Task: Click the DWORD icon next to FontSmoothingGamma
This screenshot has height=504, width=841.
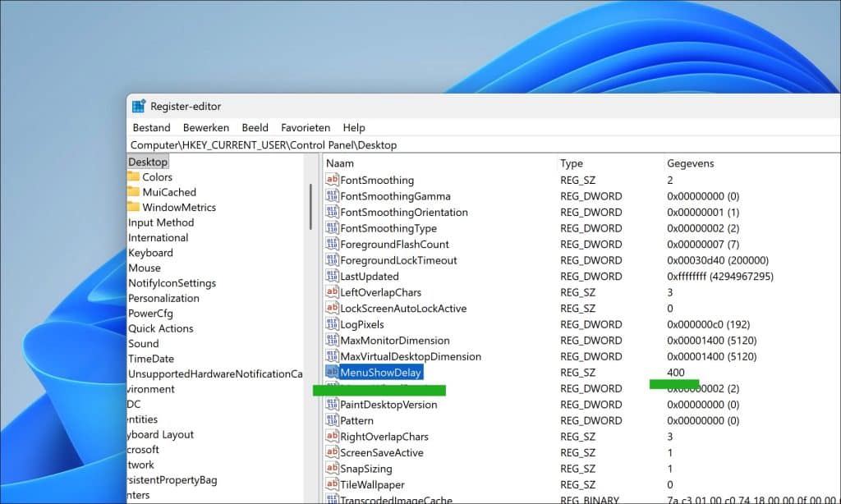Action: pyautogui.click(x=332, y=195)
